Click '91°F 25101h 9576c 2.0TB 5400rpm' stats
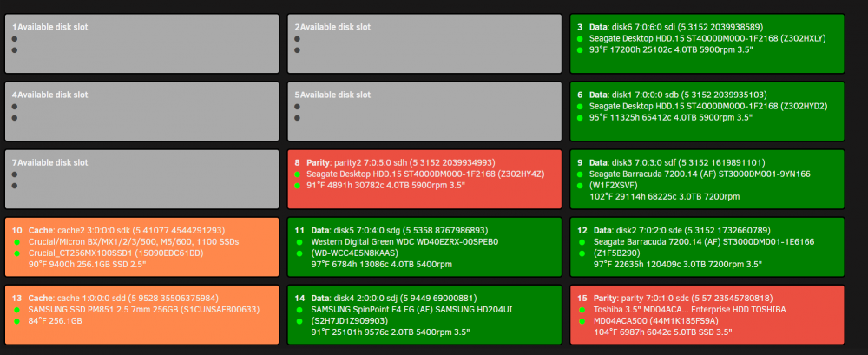Image resolution: width=868 pixels, height=355 pixels. (x=391, y=332)
